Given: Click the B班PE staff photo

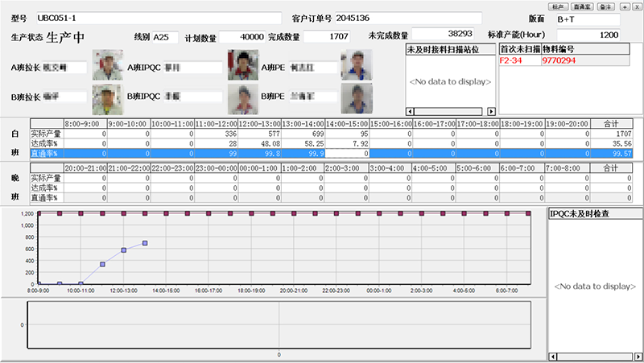Looking at the screenshot, I should click(355, 98).
